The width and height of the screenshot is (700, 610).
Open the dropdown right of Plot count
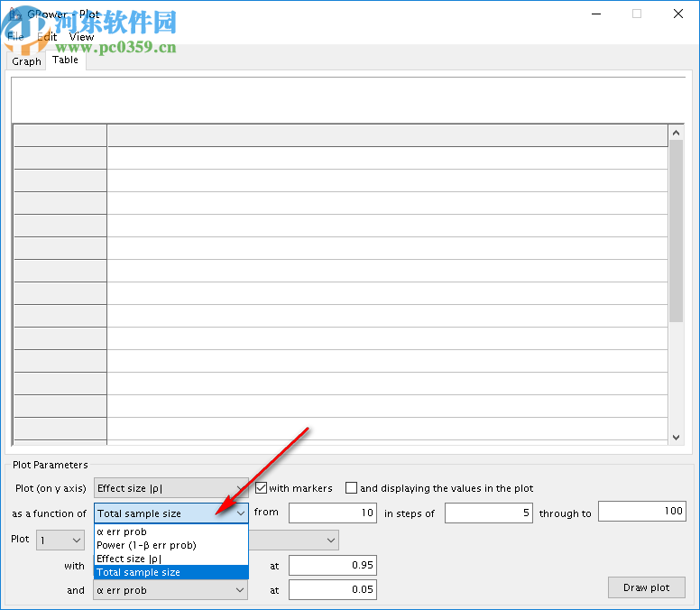[x=294, y=541]
